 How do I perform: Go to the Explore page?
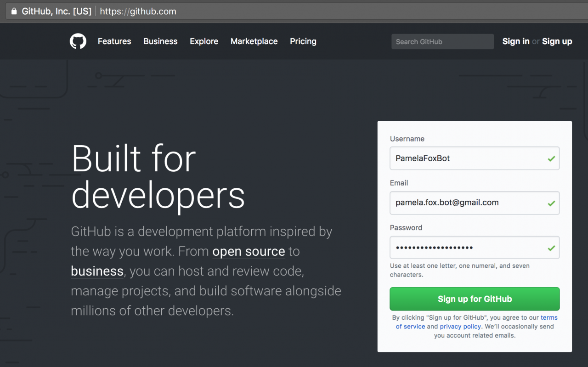[x=204, y=41]
